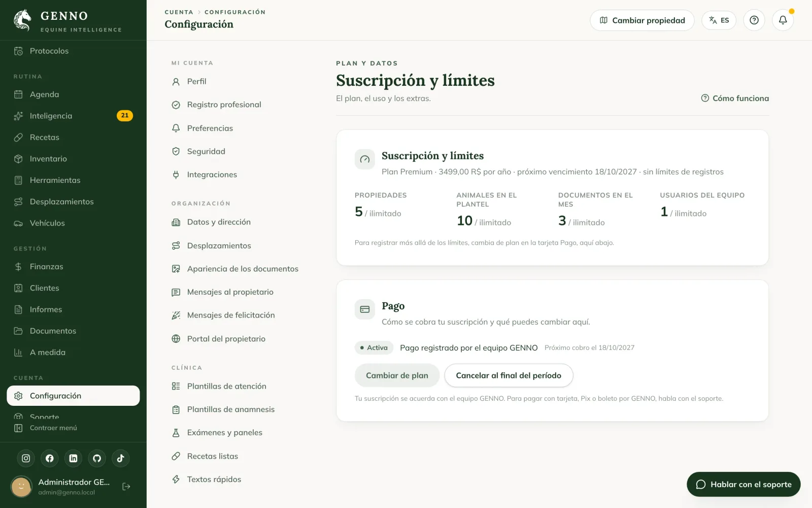Viewport: 812px width, 508px height.
Task: Select Seguridad settings section
Action: [x=238, y=151]
